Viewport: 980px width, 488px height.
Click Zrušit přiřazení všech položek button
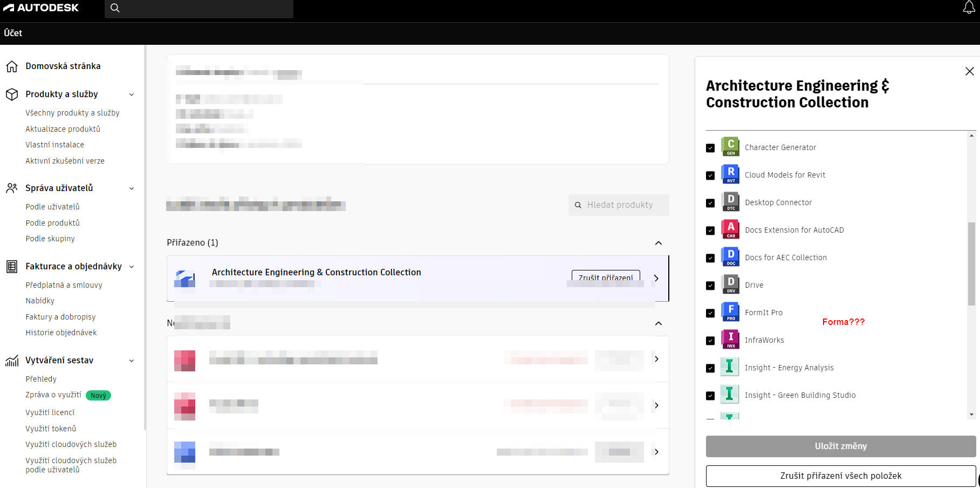click(x=840, y=476)
